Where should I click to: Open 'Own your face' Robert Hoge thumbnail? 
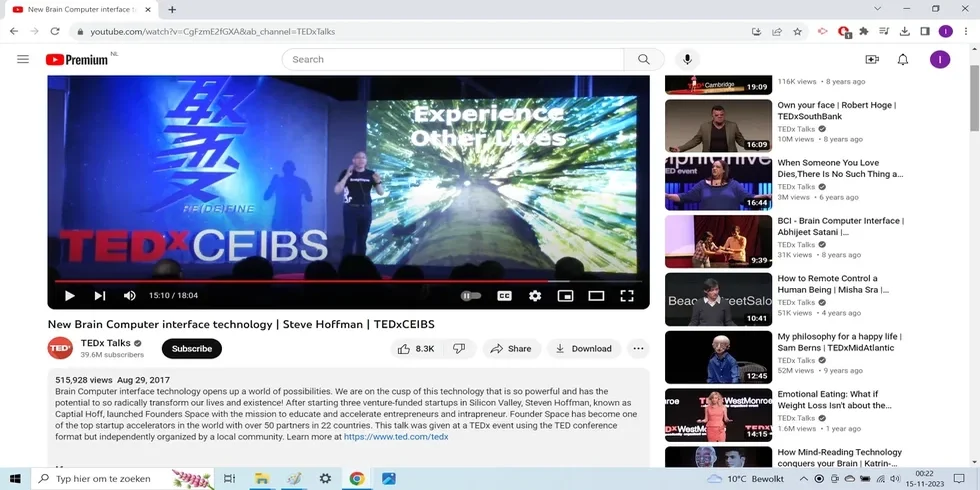718,126
